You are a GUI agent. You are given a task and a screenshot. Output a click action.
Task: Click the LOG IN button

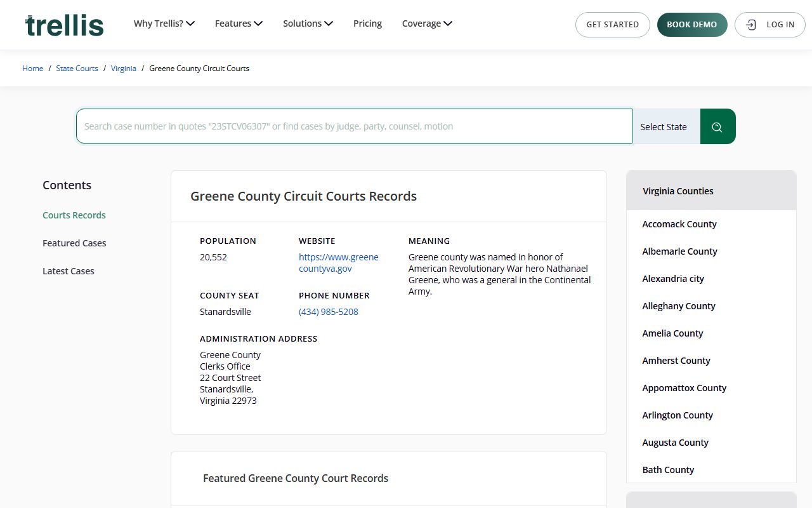point(769,25)
